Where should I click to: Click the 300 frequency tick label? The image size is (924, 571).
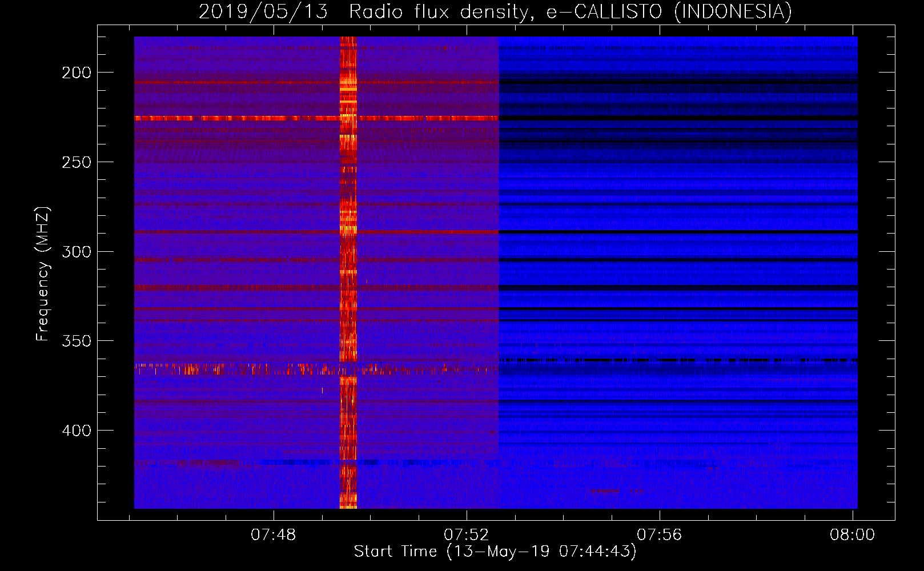pyautogui.click(x=77, y=252)
